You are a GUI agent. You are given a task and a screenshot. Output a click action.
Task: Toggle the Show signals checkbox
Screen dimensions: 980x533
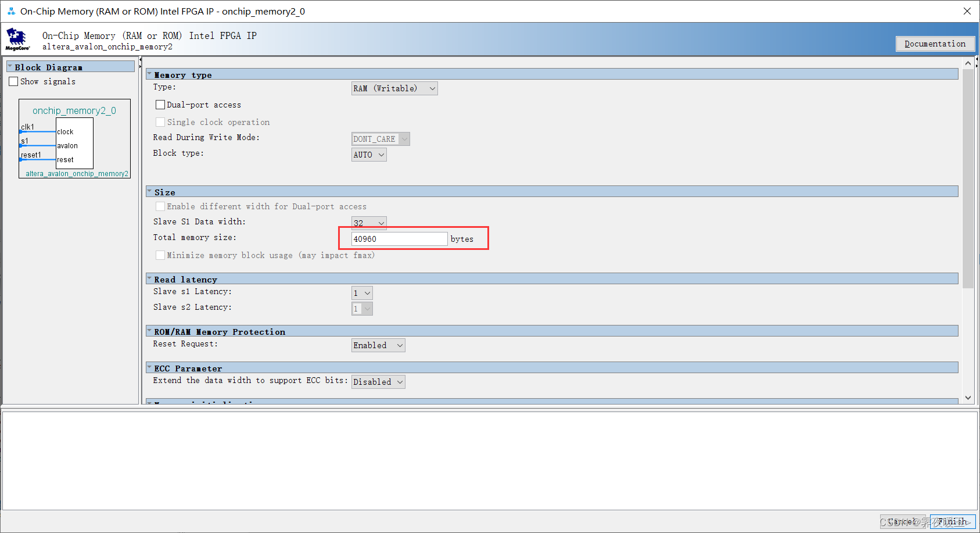13,82
